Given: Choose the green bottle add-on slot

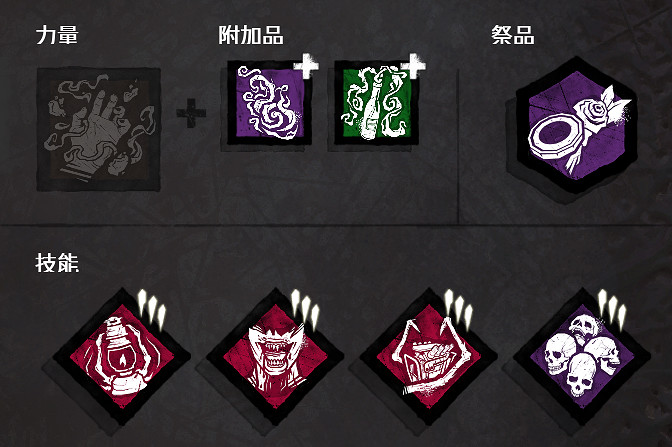Looking at the screenshot, I should [377, 102].
